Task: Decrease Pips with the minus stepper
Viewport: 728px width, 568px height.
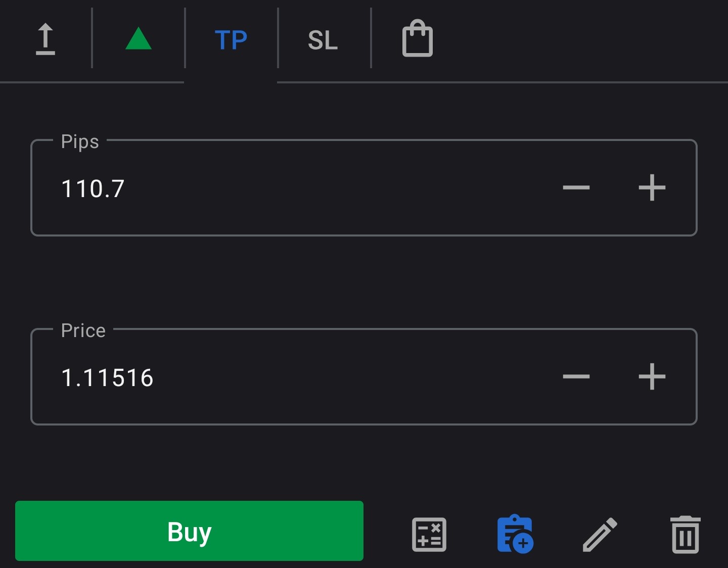Action: point(576,187)
